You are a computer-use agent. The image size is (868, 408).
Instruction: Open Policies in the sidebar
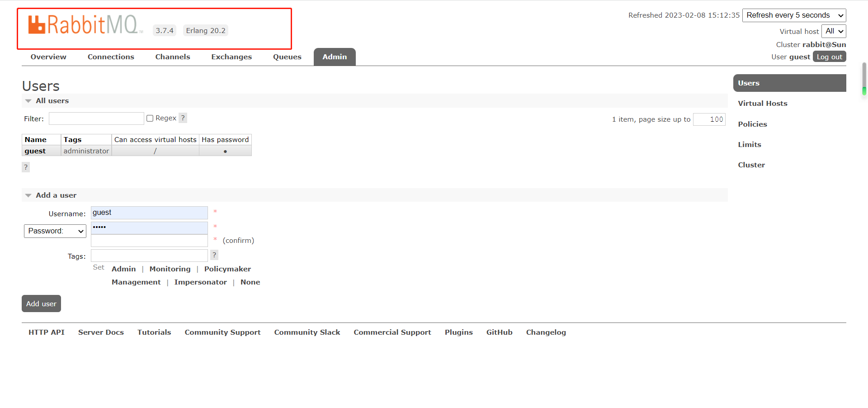click(752, 124)
